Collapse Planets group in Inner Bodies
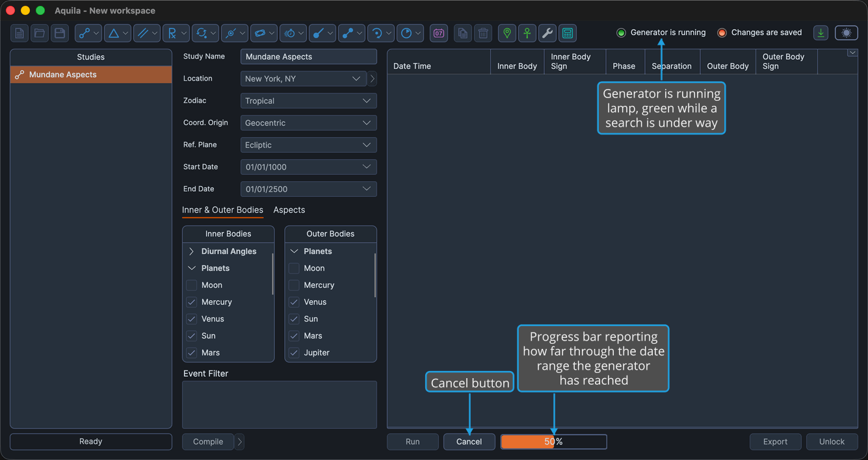868x460 pixels. [x=192, y=268]
